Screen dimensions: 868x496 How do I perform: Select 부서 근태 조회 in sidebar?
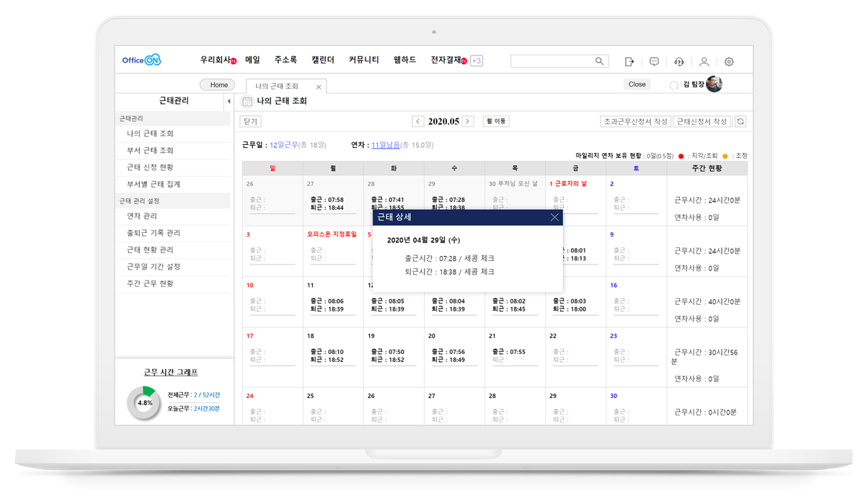150,151
